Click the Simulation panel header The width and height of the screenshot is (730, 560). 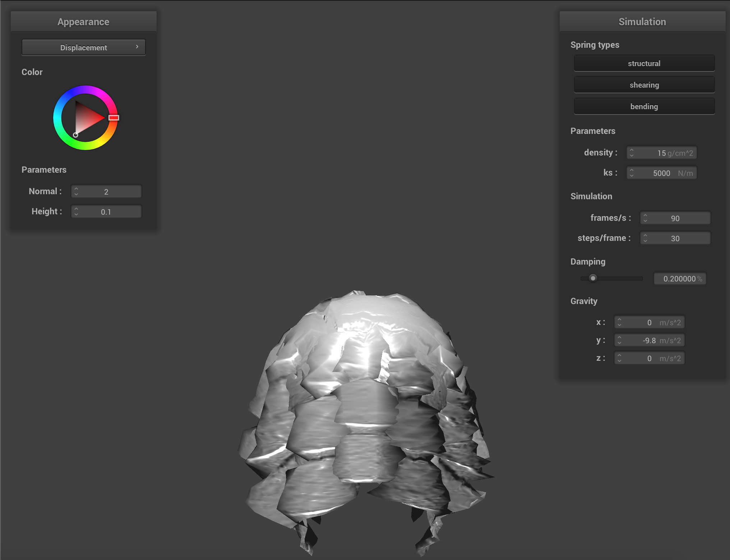click(x=642, y=22)
